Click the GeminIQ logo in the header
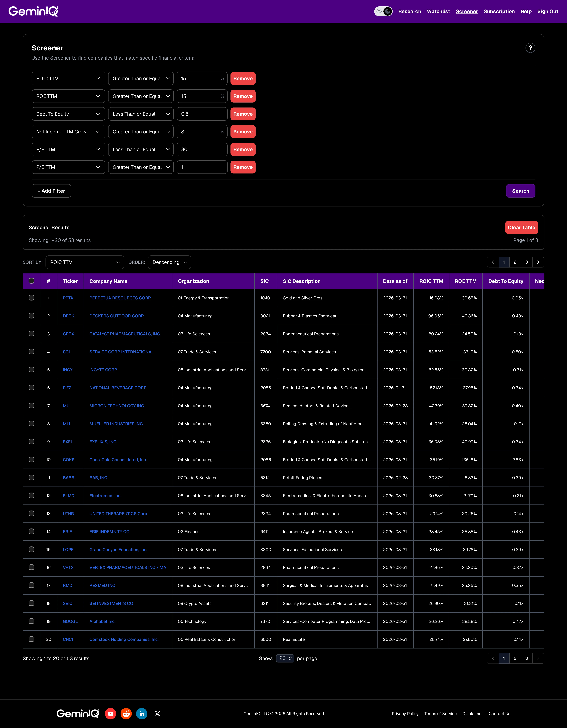567x728 pixels. (33, 11)
